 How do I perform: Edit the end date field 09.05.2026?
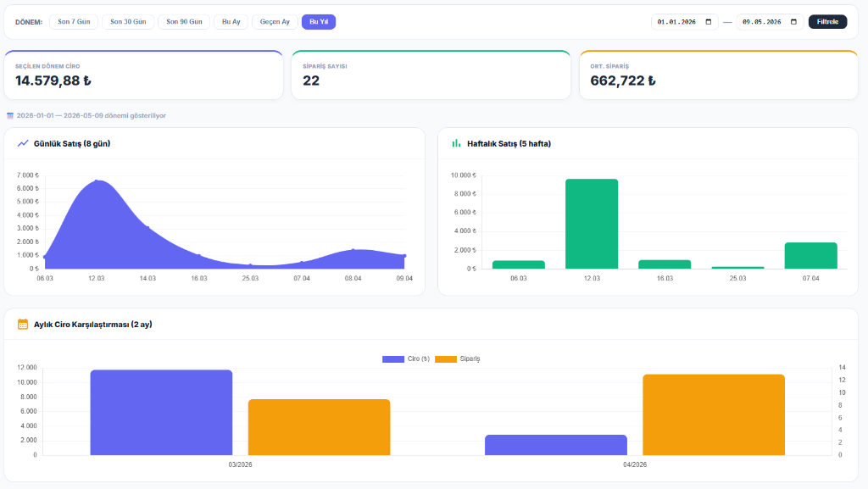pyautogui.click(x=770, y=21)
